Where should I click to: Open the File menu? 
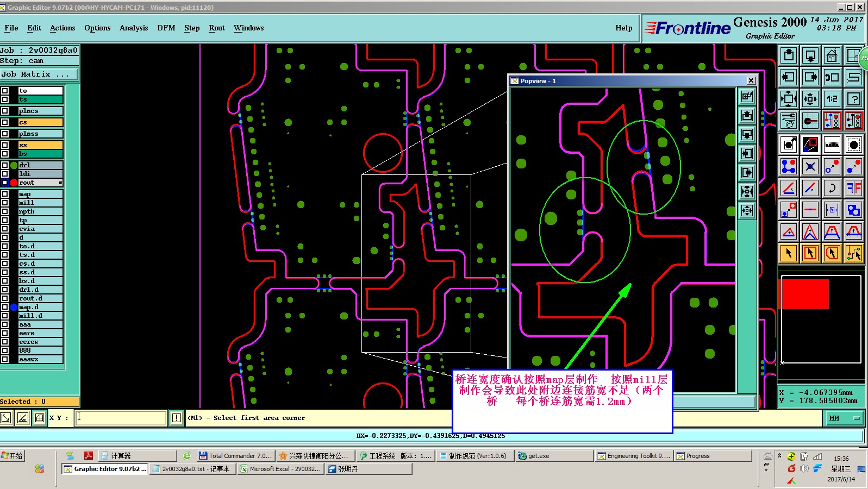click(x=11, y=28)
